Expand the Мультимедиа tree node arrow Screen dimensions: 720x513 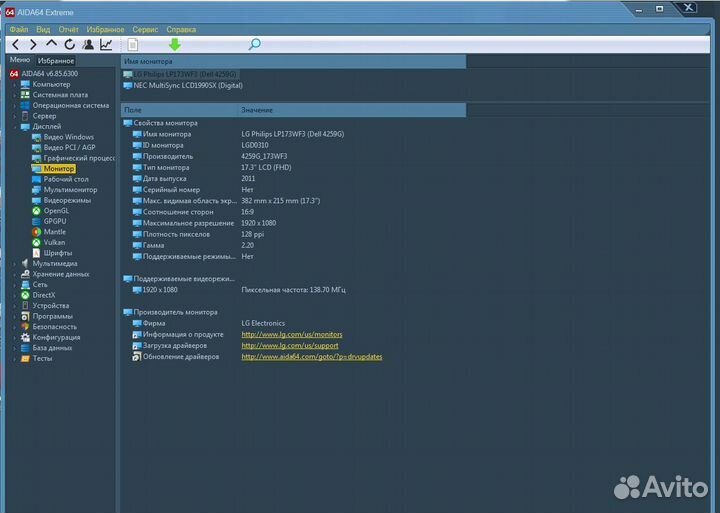pyautogui.click(x=15, y=264)
